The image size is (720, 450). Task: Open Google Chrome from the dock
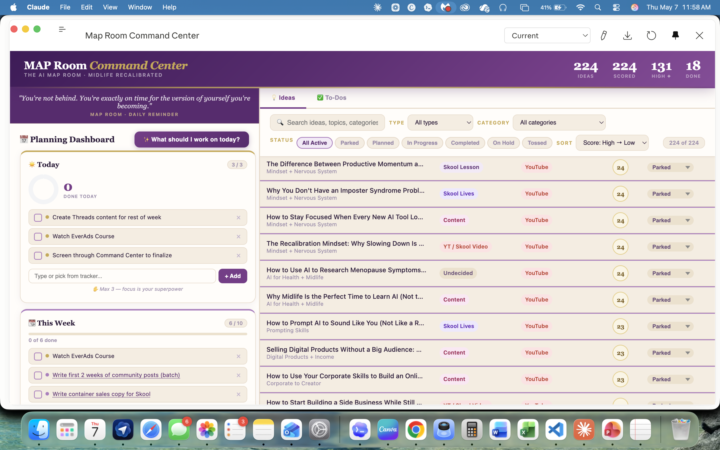coord(416,430)
